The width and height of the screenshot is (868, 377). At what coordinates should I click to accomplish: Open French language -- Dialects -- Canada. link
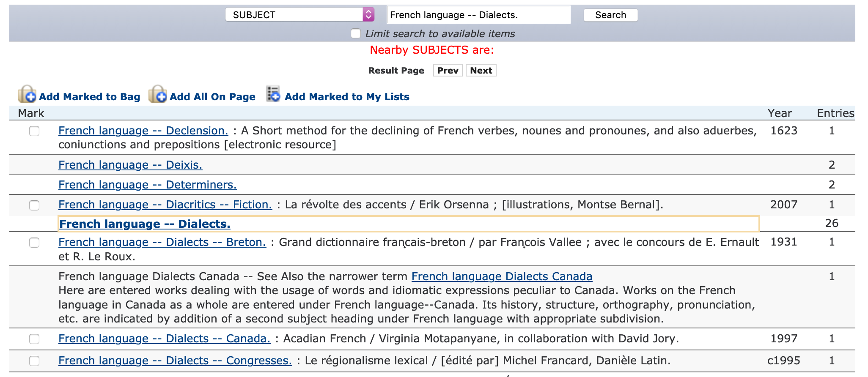165,339
